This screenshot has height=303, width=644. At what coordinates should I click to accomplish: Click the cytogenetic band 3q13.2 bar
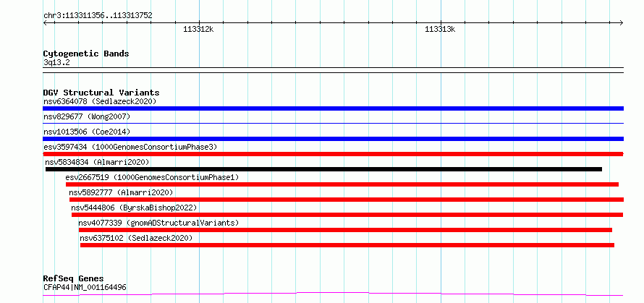tap(333, 70)
